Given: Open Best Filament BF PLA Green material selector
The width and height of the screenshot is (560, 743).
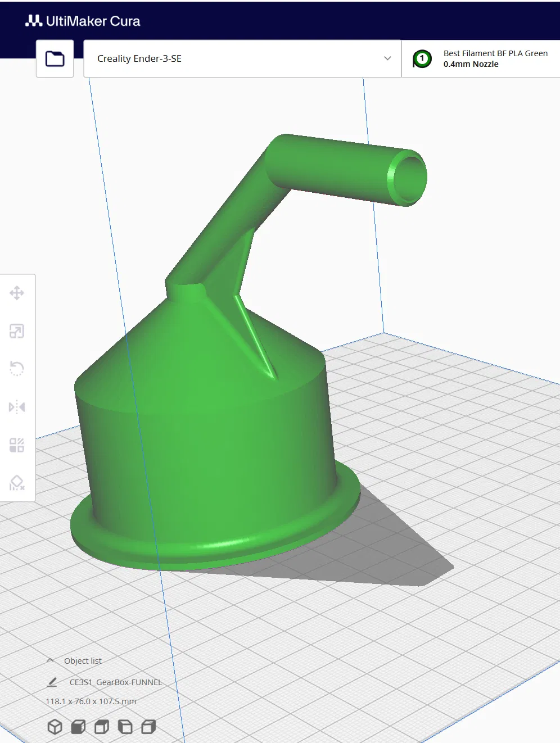Looking at the screenshot, I should [x=481, y=58].
